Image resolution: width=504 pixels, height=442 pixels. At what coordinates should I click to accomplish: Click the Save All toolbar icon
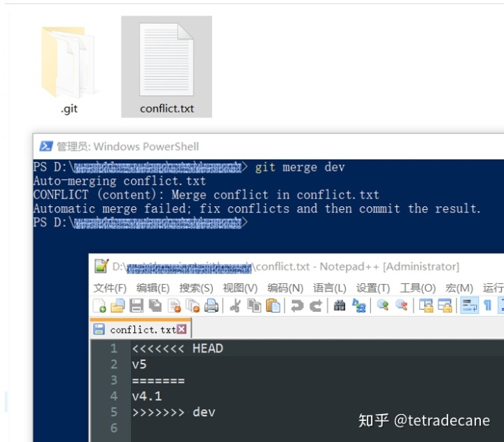(x=155, y=306)
